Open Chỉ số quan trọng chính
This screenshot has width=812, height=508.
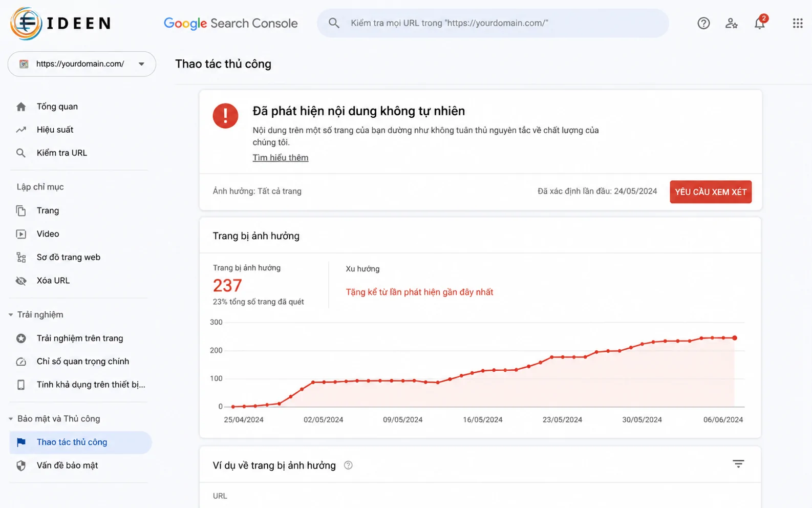[x=83, y=362]
